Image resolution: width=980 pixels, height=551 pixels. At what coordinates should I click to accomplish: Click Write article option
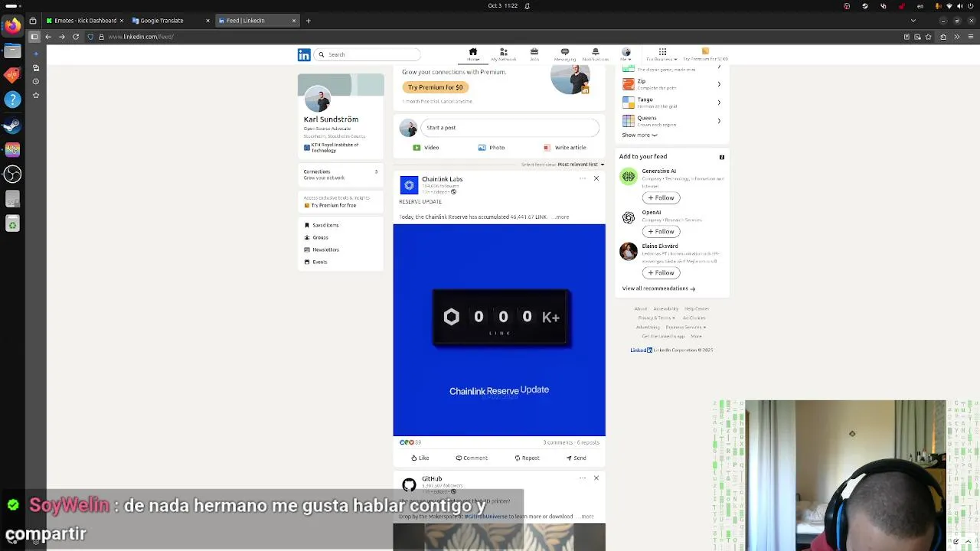[x=565, y=148]
